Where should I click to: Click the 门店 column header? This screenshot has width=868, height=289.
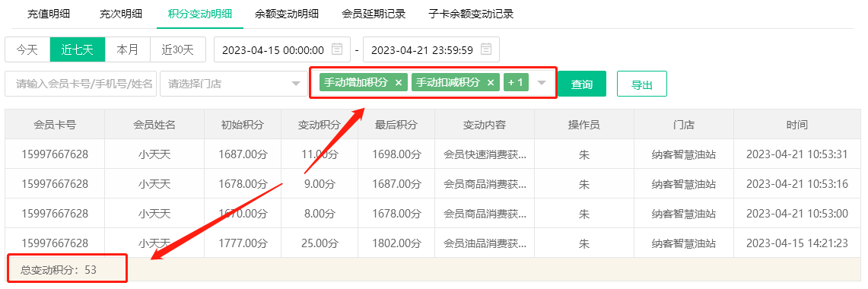coord(684,125)
